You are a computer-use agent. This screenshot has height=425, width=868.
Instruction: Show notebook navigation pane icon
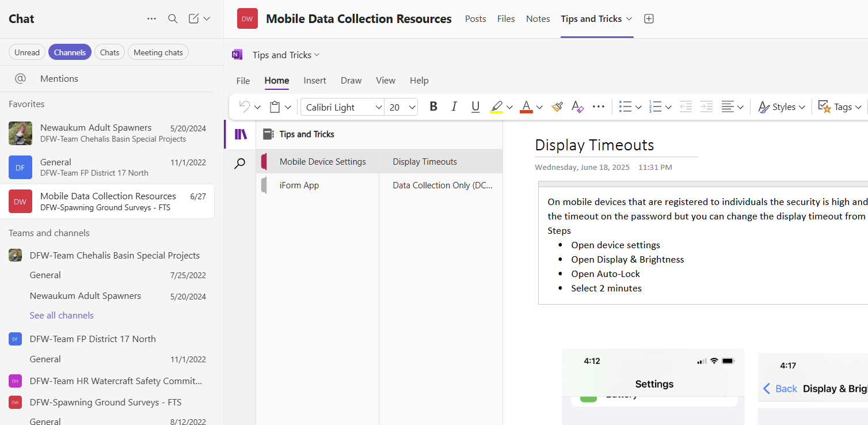coord(241,134)
